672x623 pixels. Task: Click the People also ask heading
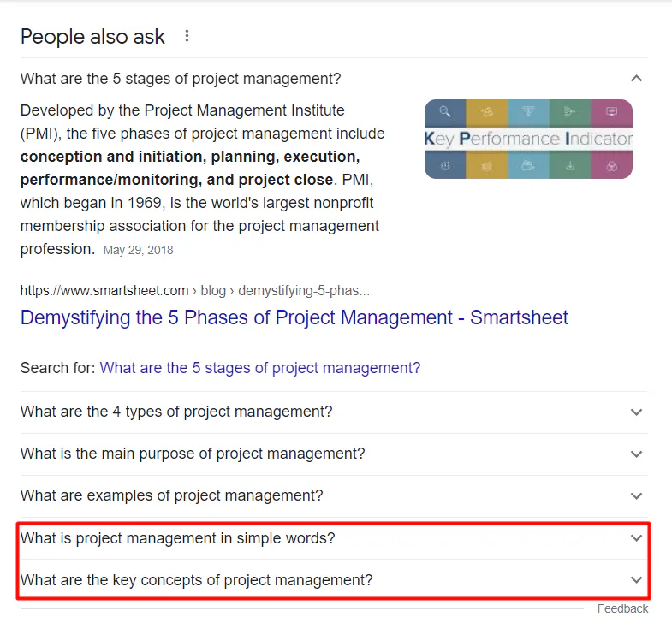[92, 37]
